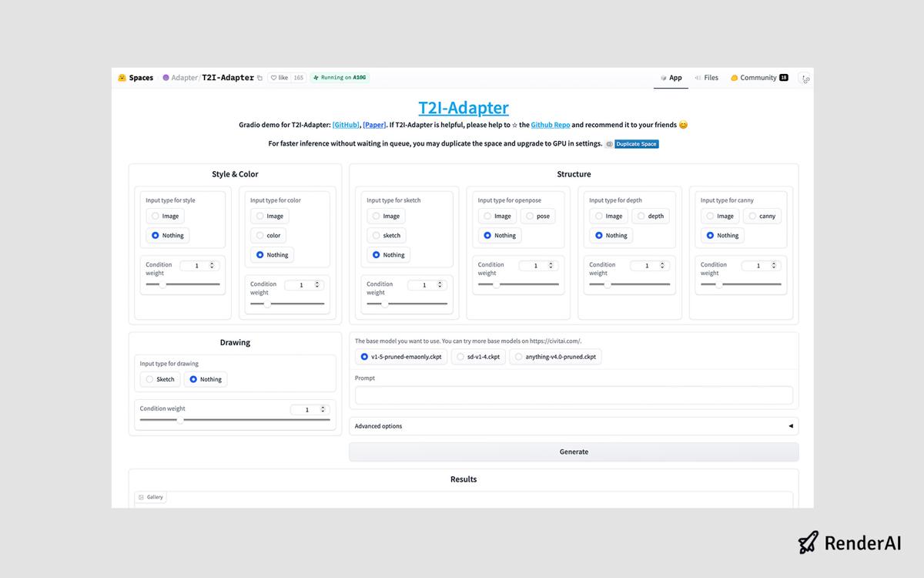Image resolution: width=924 pixels, height=578 pixels.
Task: Like the space using the heart icon
Action: tap(275, 77)
